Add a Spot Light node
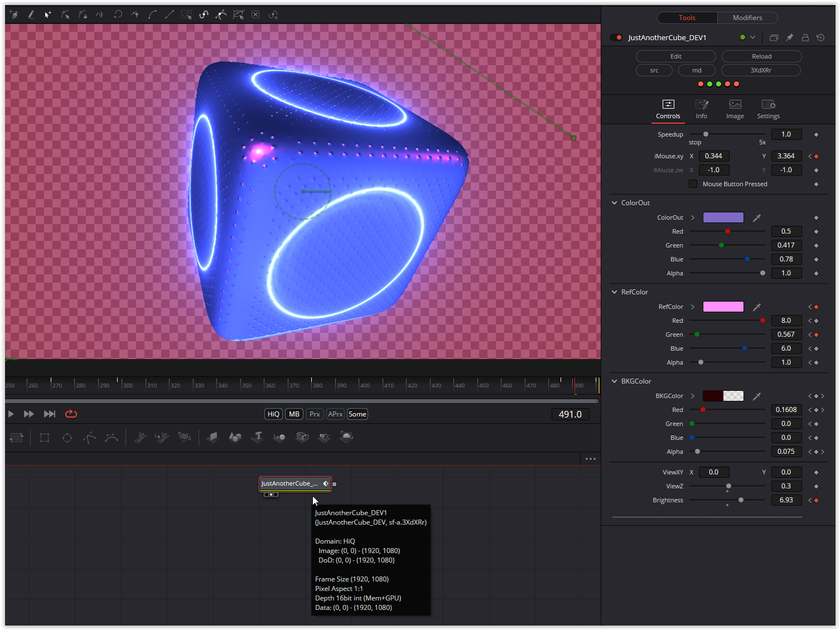The height and width of the screenshot is (630, 840). (324, 438)
